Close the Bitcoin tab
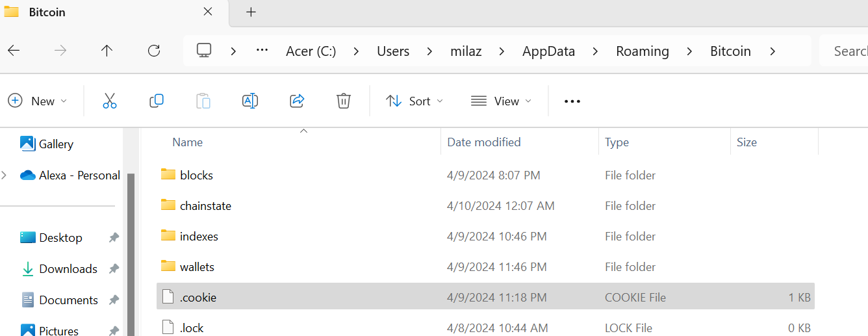This screenshot has width=868, height=336. [208, 12]
